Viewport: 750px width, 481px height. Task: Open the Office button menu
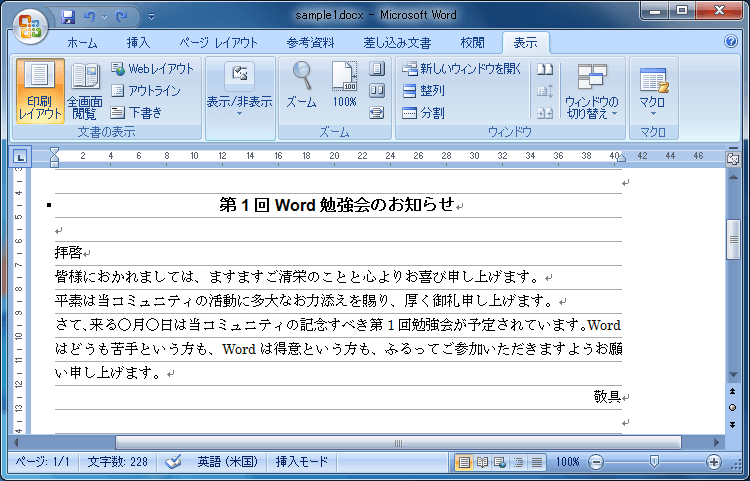coord(30,26)
